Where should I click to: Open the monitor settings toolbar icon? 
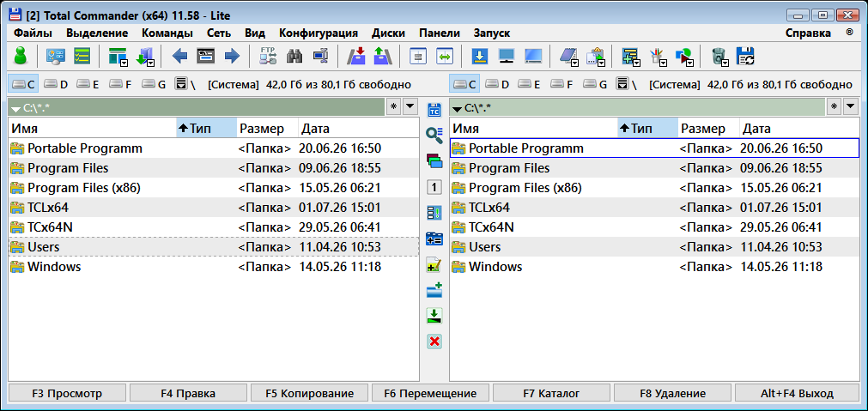(56, 56)
